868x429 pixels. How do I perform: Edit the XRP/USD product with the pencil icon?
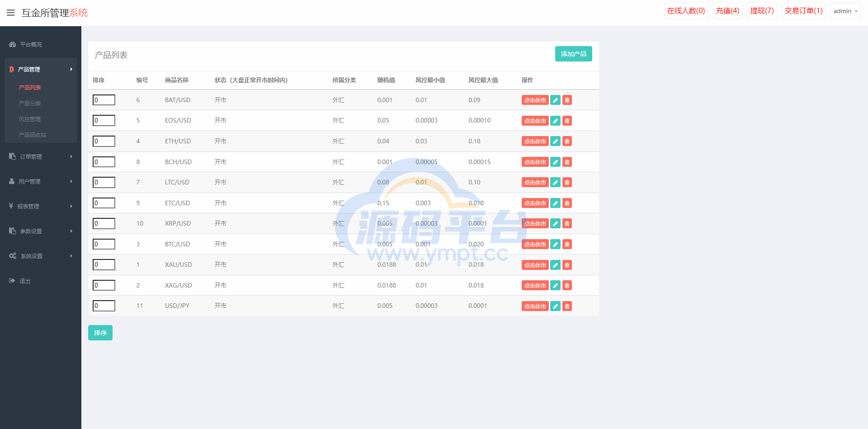(556, 223)
